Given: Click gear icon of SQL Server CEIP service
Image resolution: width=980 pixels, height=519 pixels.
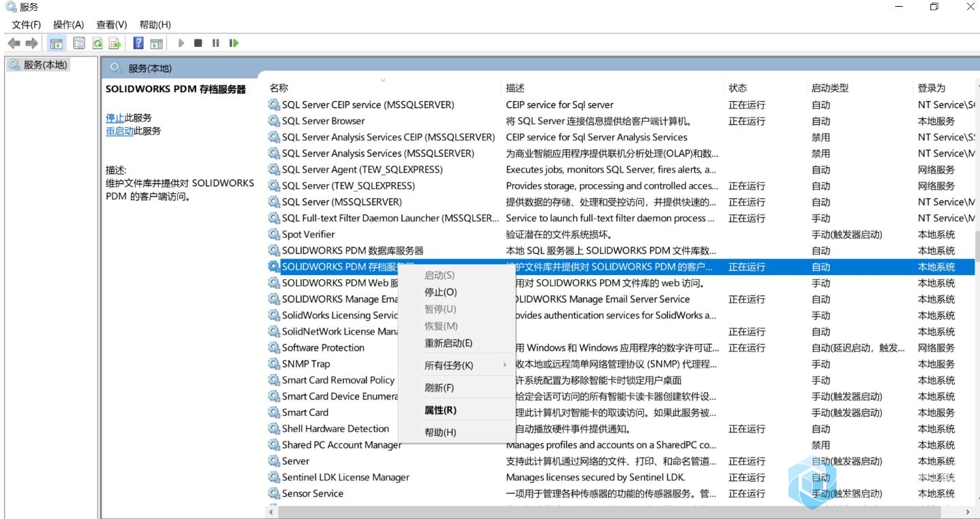Looking at the screenshot, I should pyautogui.click(x=274, y=105).
